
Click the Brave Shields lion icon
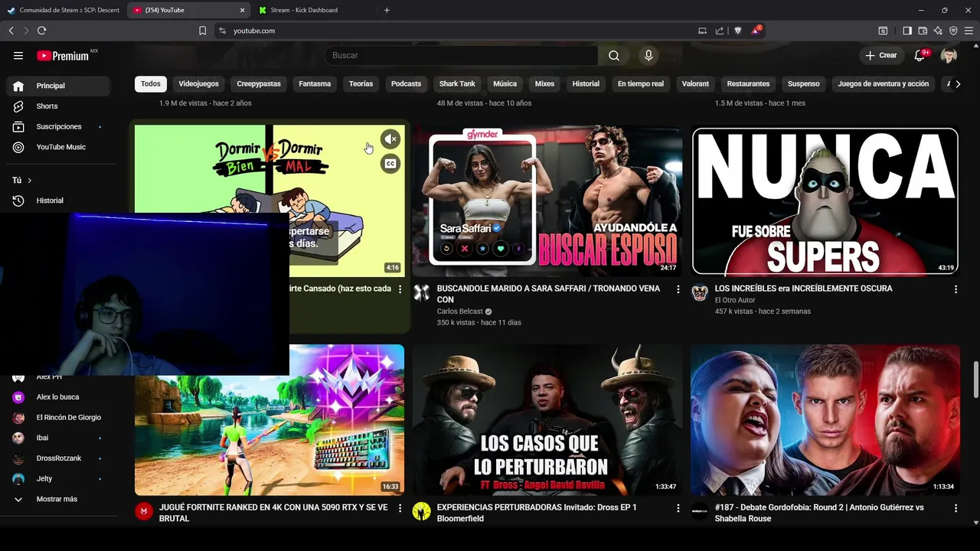pos(738,31)
